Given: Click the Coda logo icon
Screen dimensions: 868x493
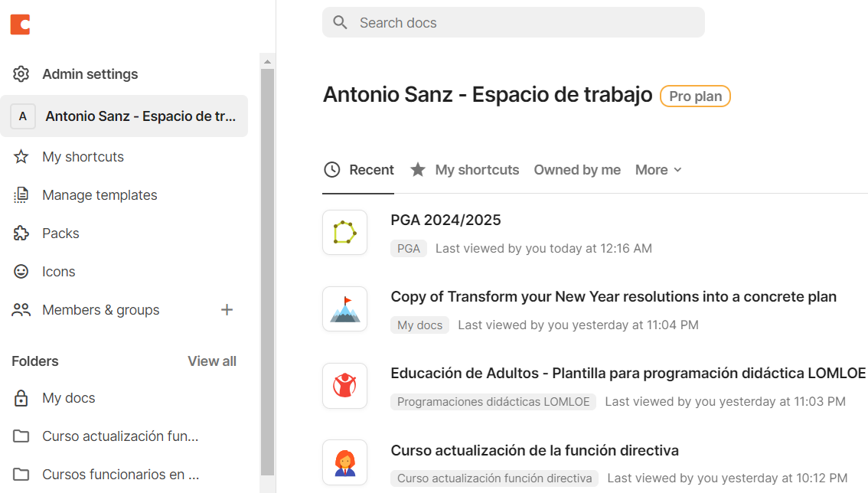Looking at the screenshot, I should point(20,24).
